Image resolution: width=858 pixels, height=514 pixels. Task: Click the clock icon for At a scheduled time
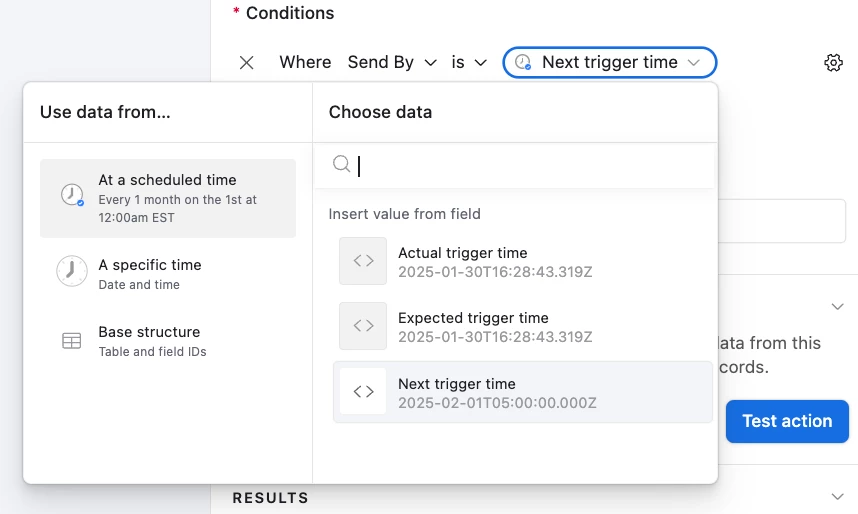(x=72, y=195)
